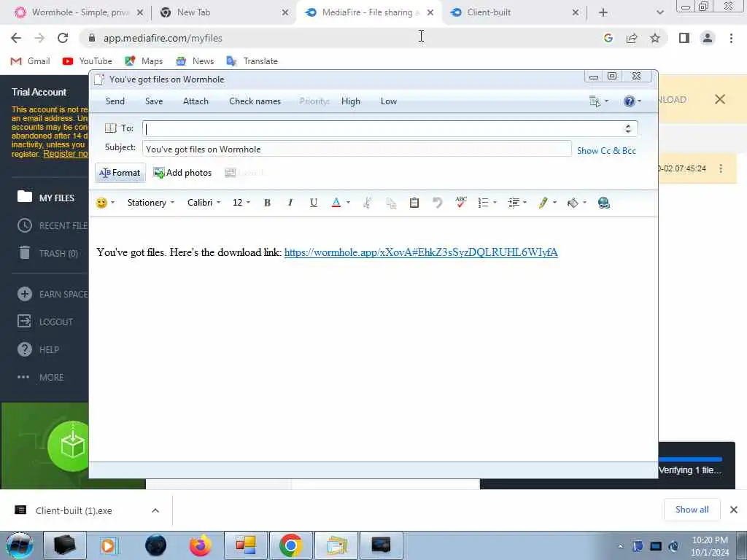Reload the MediaFire page
This screenshot has height=560, width=747.
pyautogui.click(x=63, y=38)
